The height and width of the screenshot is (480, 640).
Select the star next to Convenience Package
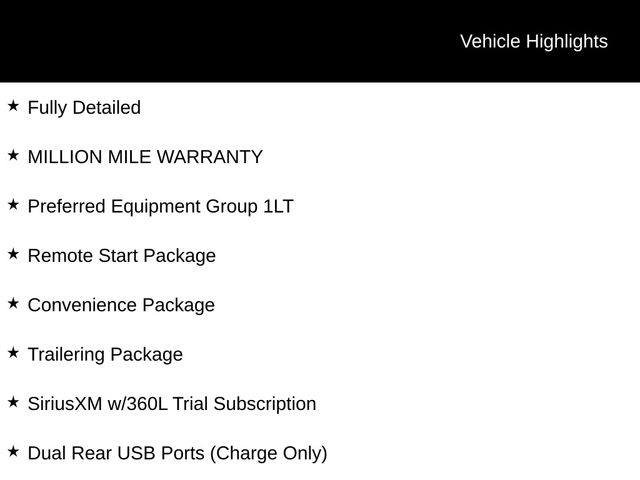(x=13, y=303)
